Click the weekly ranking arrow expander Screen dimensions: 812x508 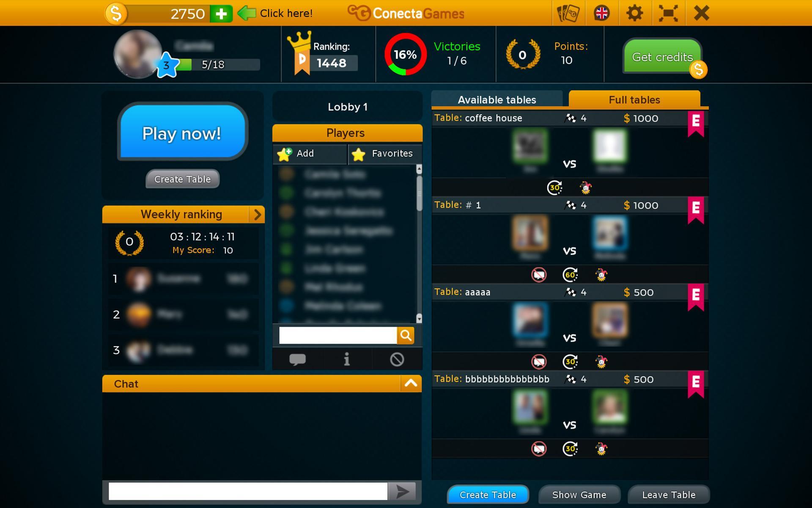pyautogui.click(x=257, y=215)
